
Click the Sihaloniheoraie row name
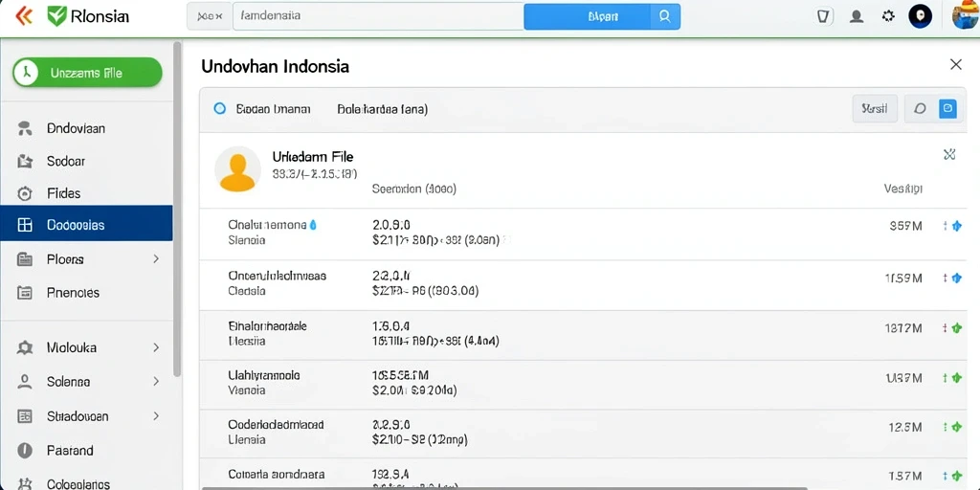(268, 326)
